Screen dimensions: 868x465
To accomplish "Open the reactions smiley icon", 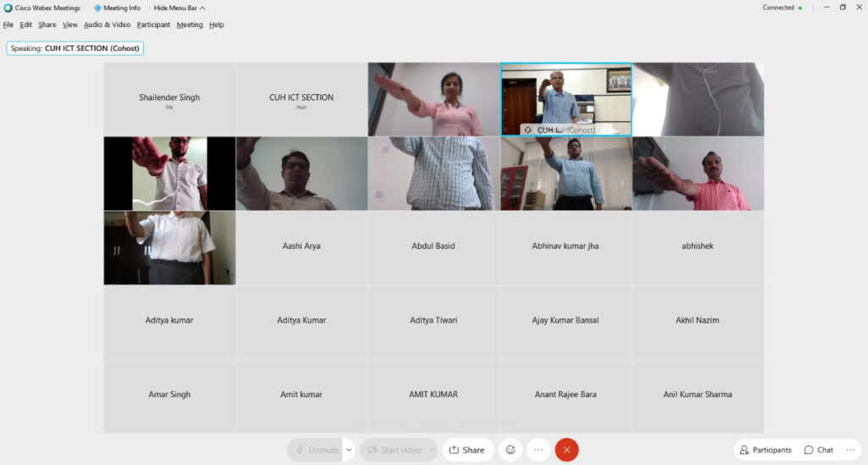I will (x=510, y=450).
